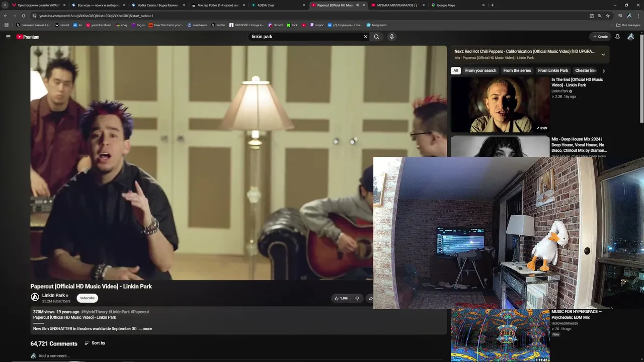Expand the 'Next: Red Hot Chili Peppers' queue panel
Viewport: 644px width, 362px height.
coord(603,54)
